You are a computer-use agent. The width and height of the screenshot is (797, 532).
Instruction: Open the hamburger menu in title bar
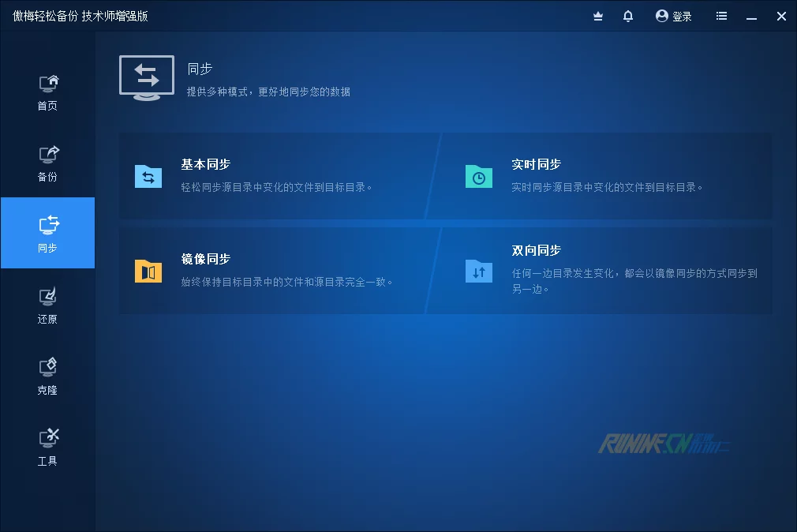point(721,16)
